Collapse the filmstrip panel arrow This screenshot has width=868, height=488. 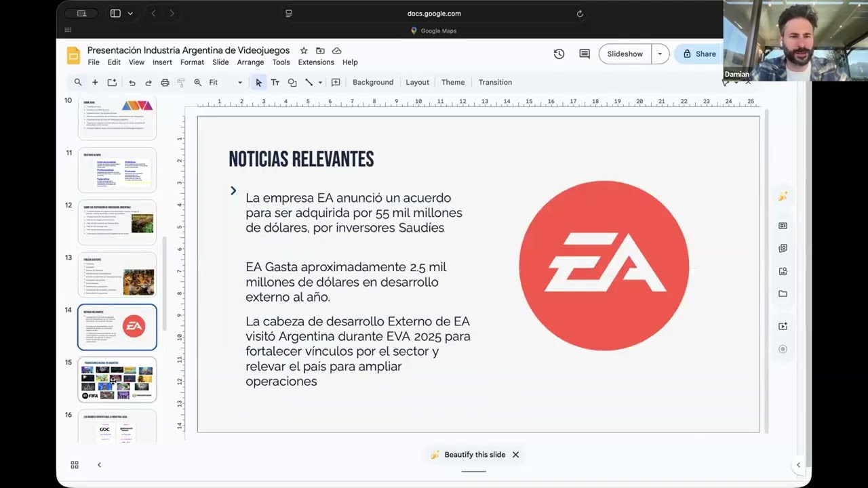tap(99, 465)
